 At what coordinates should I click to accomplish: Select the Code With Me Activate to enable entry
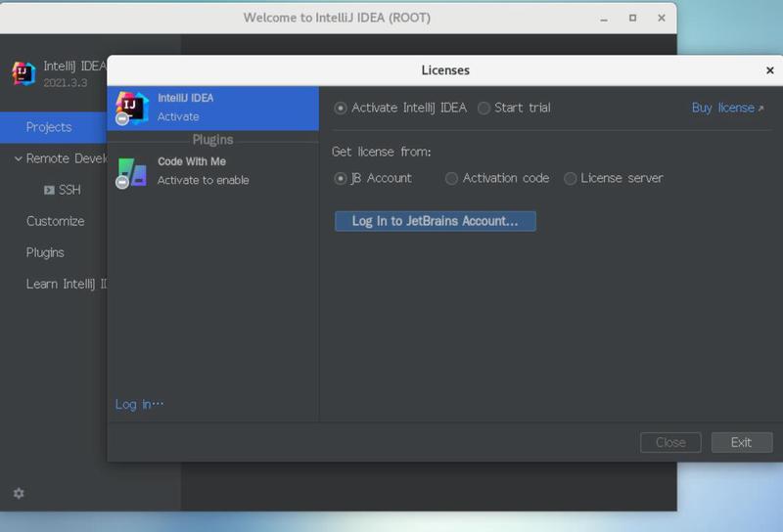pyautogui.click(x=212, y=171)
